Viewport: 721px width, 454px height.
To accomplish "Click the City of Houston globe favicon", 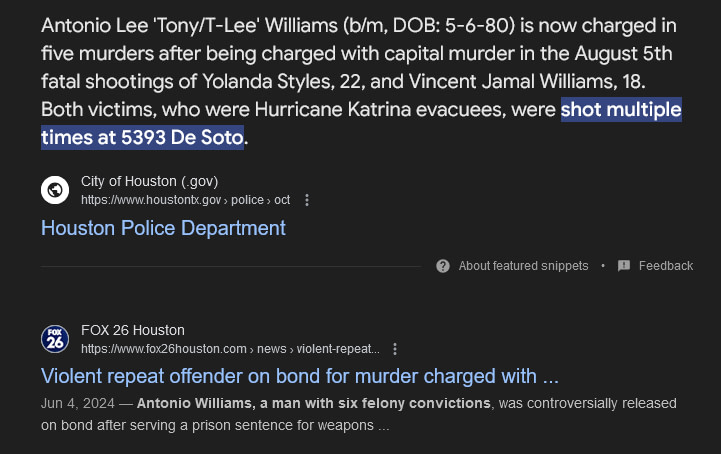I will [x=55, y=190].
